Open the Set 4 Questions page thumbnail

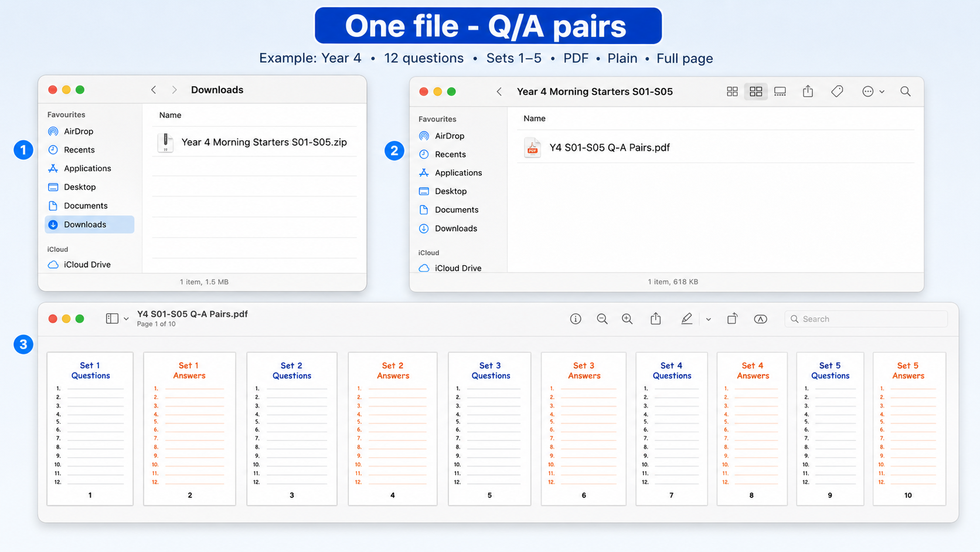pos(672,429)
